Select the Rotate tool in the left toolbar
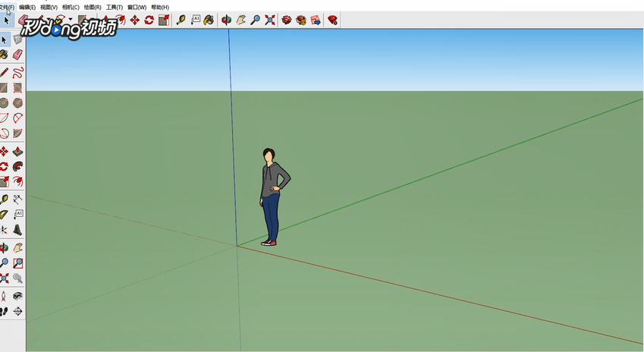This screenshot has width=644, height=352. click(x=4, y=166)
